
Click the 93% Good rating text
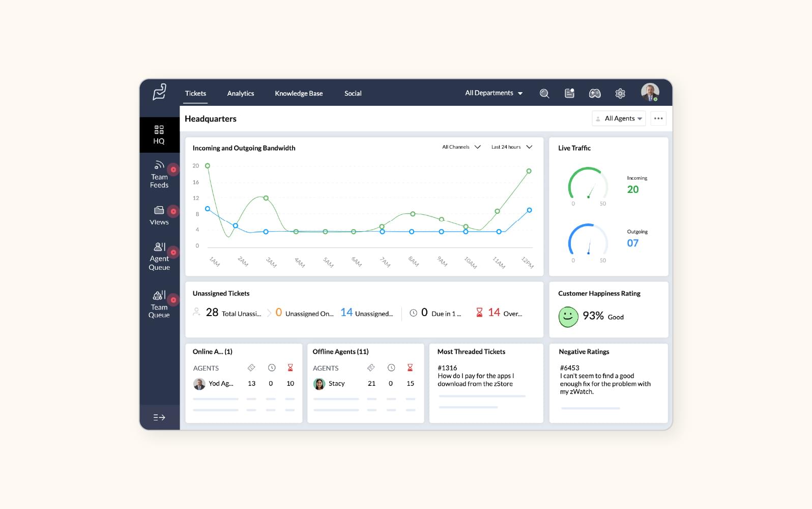click(x=603, y=316)
